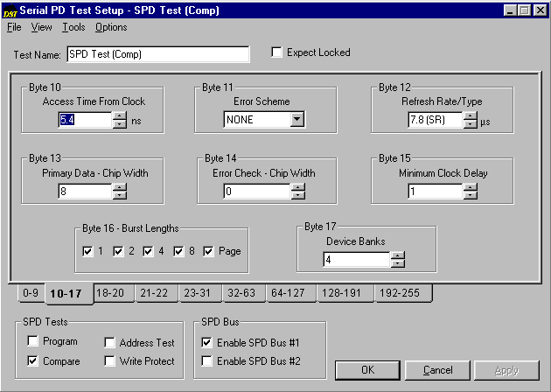Viewport: 551px width, 392px height.
Task: Toggle the Expect Locked checkbox
Action: 278,52
